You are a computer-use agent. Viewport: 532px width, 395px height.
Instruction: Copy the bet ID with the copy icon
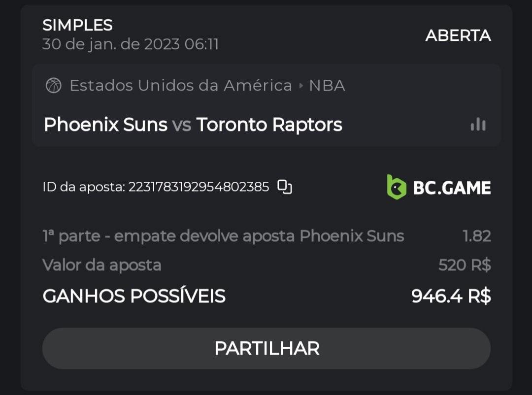pos(285,187)
